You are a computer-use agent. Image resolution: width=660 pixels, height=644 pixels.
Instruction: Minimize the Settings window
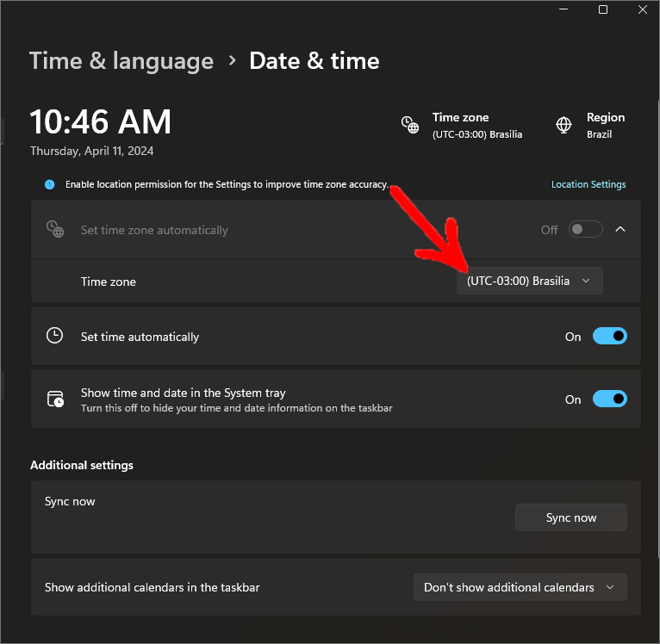[x=563, y=9]
